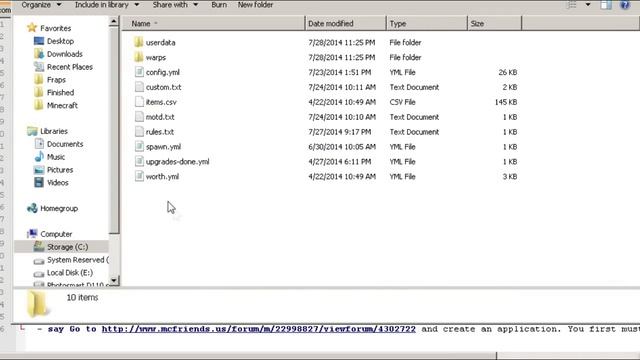Select Fraps in Favorites
640x360 pixels.
(x=56, y=80)
